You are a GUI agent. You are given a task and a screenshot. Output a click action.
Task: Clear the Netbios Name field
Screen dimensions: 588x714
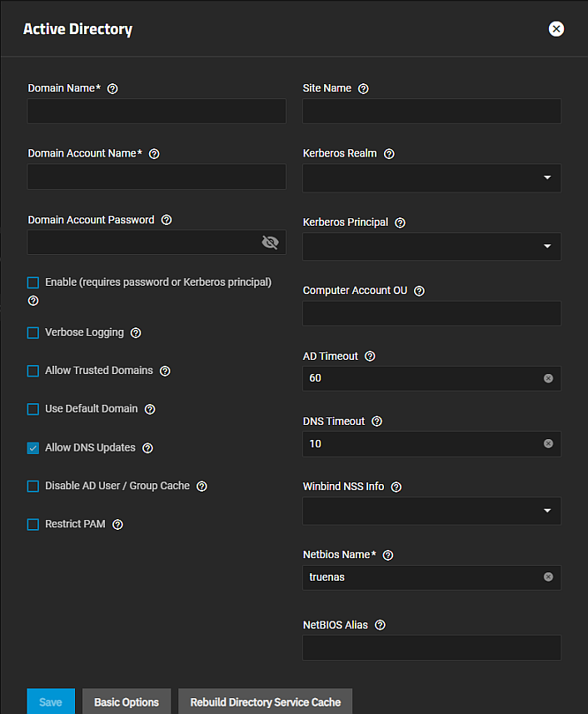tap(548, 577)
